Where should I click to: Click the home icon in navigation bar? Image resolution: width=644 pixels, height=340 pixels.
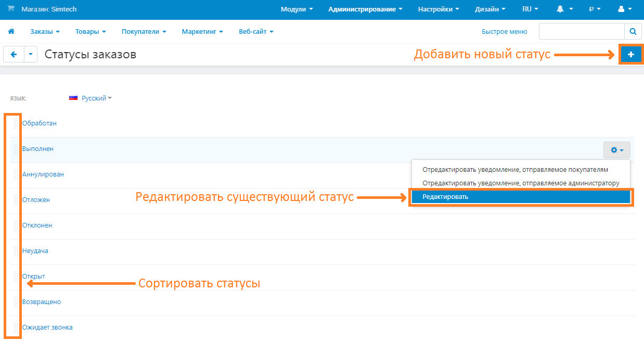click(11, 32)
